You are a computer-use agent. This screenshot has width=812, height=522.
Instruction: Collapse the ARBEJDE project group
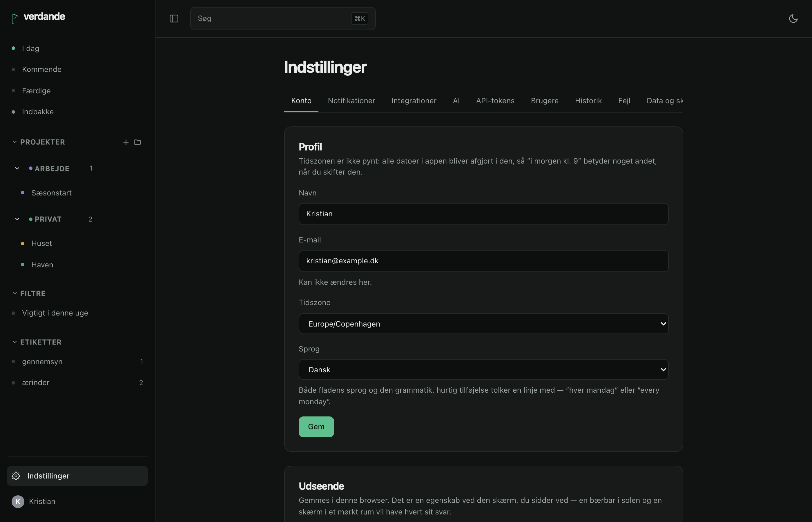[17, 168]
